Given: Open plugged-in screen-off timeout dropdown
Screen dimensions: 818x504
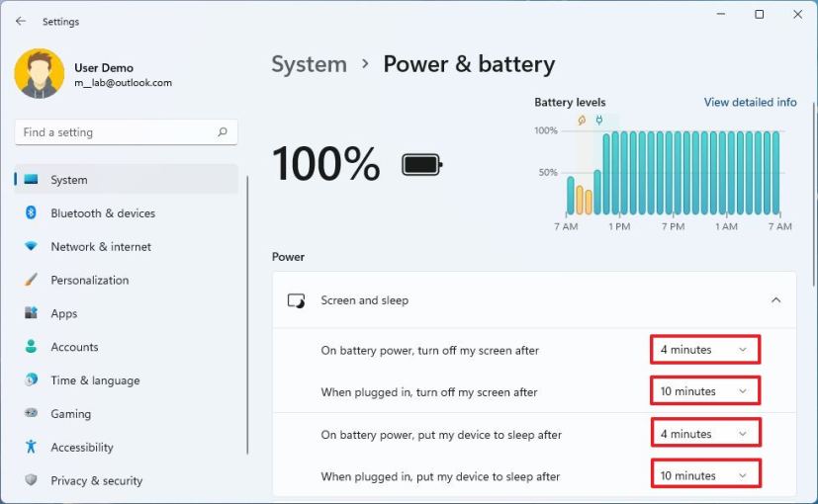Looking at the screenshot, I should click(x=704, y=391).
